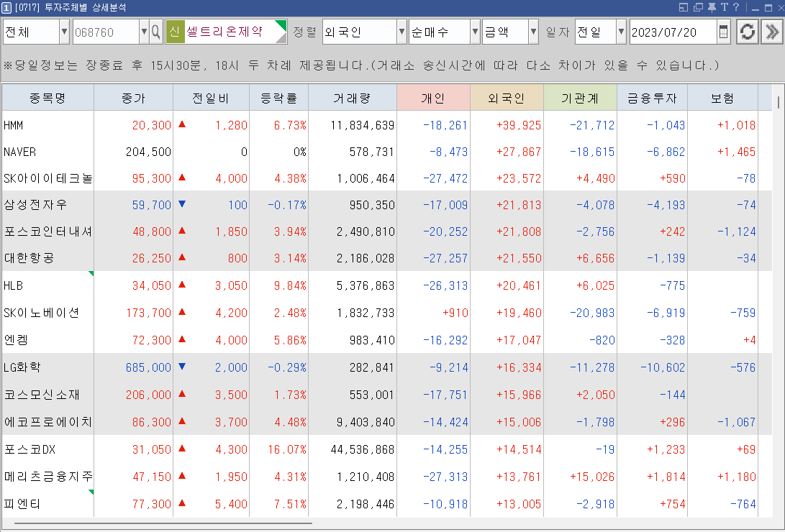Click 엔켐 insurance value +4
This screenshot has height=532, width=785.
point(750,340)
